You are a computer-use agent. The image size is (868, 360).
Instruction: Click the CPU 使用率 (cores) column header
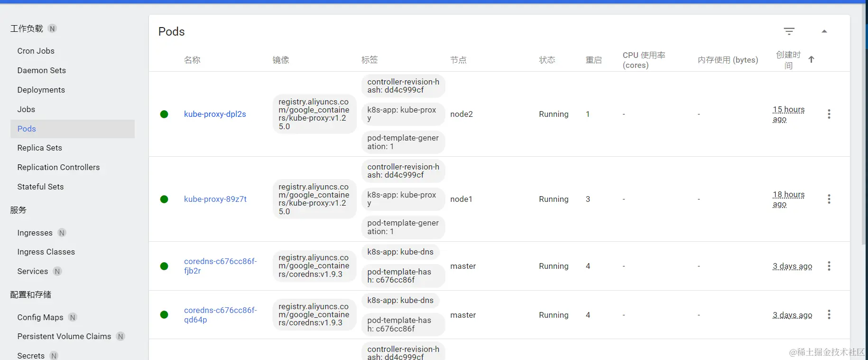tap(644, 60)
